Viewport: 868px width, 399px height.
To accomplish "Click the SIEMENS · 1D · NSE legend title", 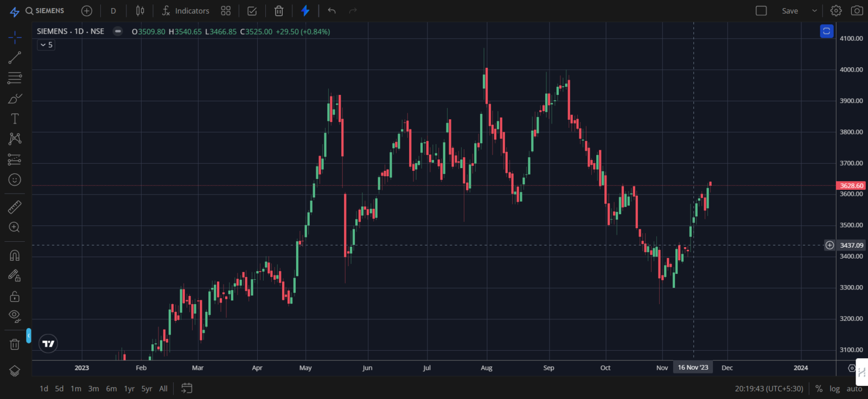I will (71, 31).
